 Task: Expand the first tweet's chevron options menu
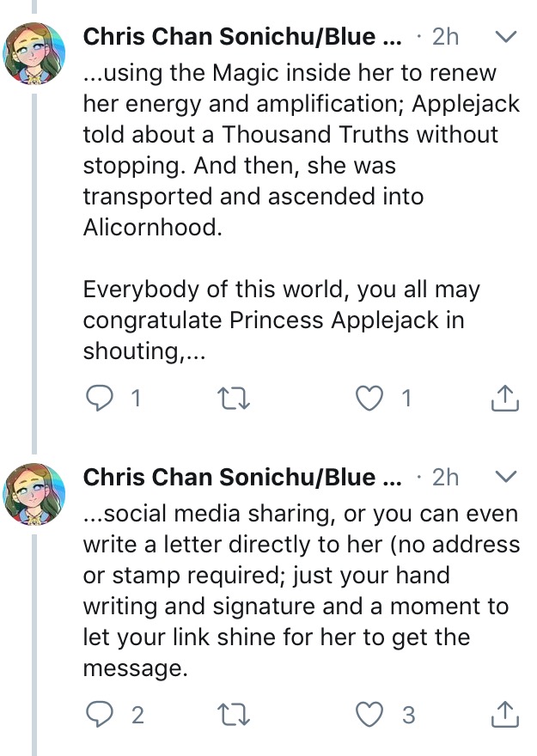[506, 37]
